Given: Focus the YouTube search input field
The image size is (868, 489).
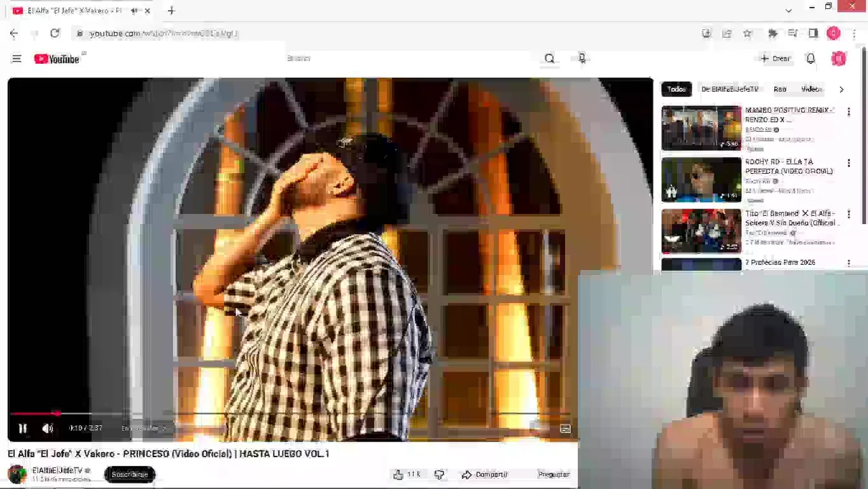Looking at the screenshot, I should click(x=408, y=59).
